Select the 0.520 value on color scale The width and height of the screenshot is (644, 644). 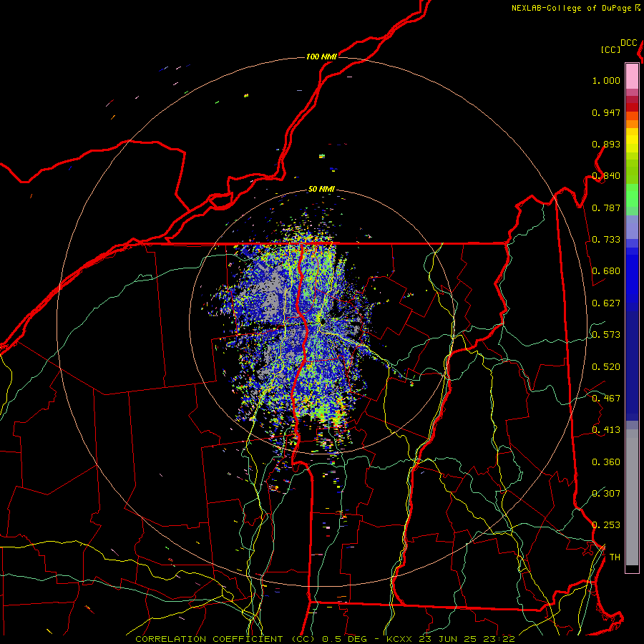click(x=606, y=367)
